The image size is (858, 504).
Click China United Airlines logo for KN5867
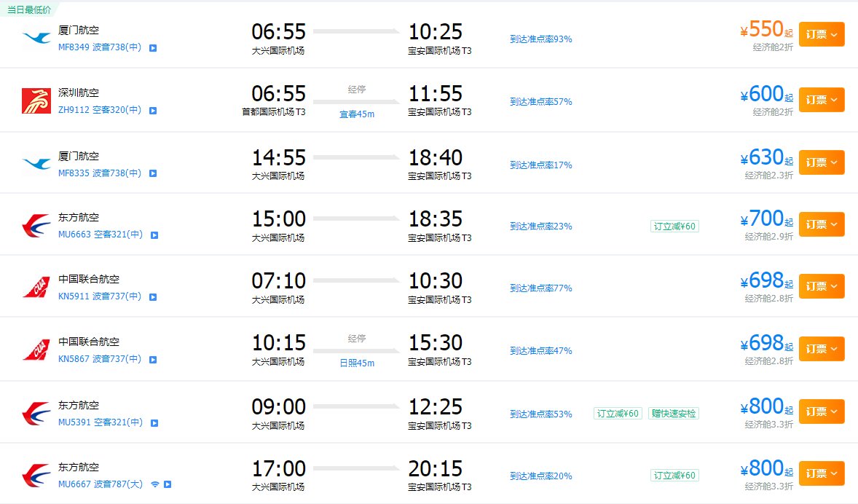tap(36, 349)
